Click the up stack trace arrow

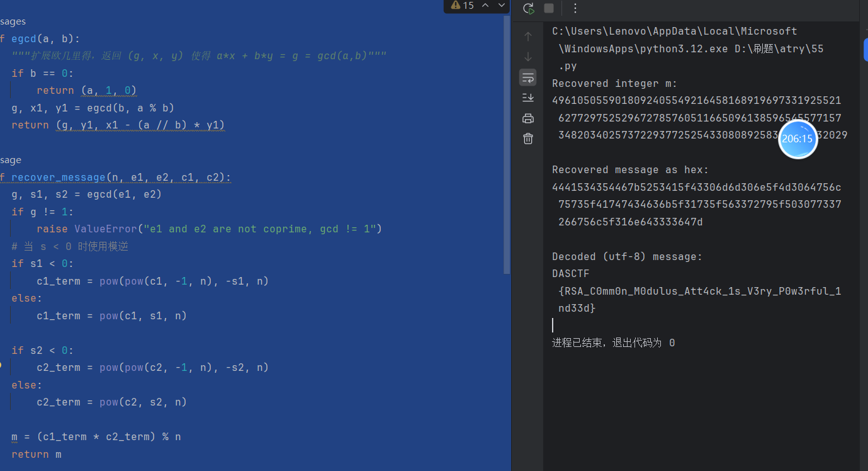(x=528, y=37)
